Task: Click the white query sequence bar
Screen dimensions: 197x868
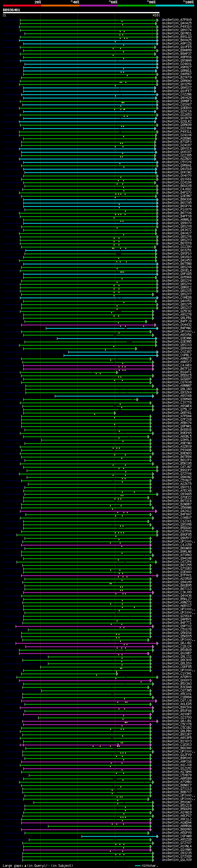Action: coord(81,13)
